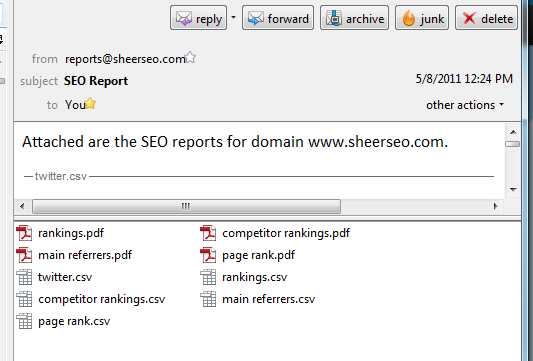Screen dimensions: 533x361
Task: Open the page rank.csv icon
Action: tap(24, 321)
